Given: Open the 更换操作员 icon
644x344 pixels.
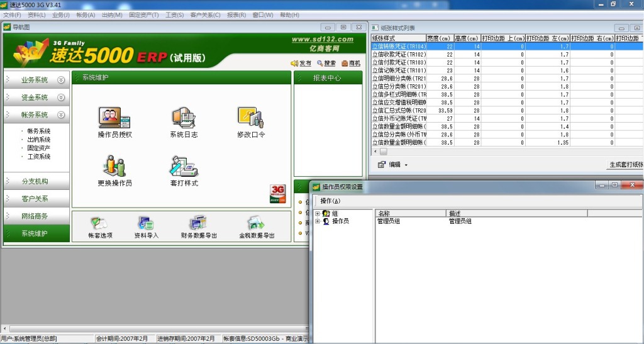Looking at the screenshot, I should (114, 166).
